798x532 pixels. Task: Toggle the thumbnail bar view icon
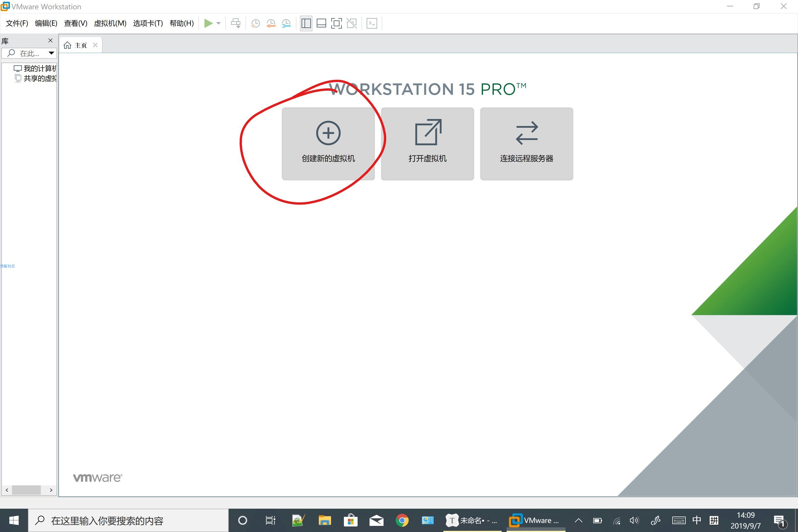click(321, 23)
